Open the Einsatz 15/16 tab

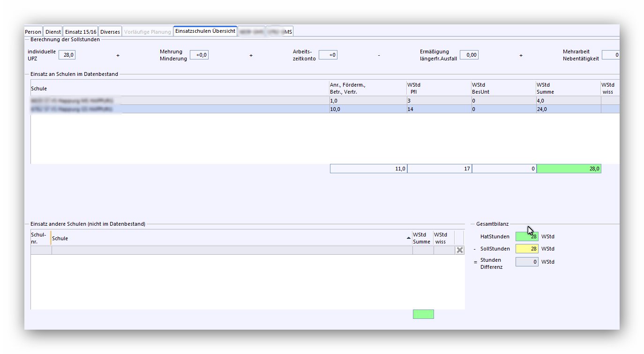pos(81,32)
